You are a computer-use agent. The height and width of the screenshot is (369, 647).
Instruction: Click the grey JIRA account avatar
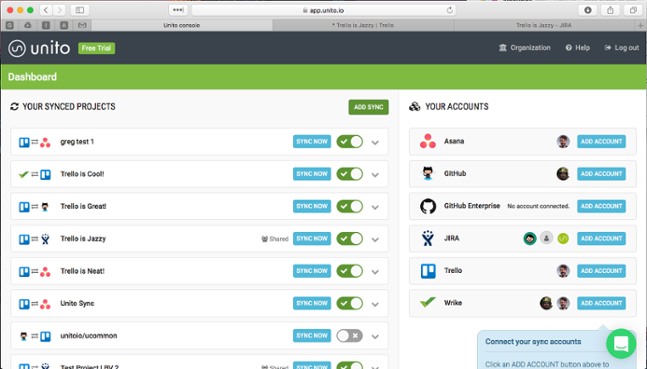(x=546, y=238)
